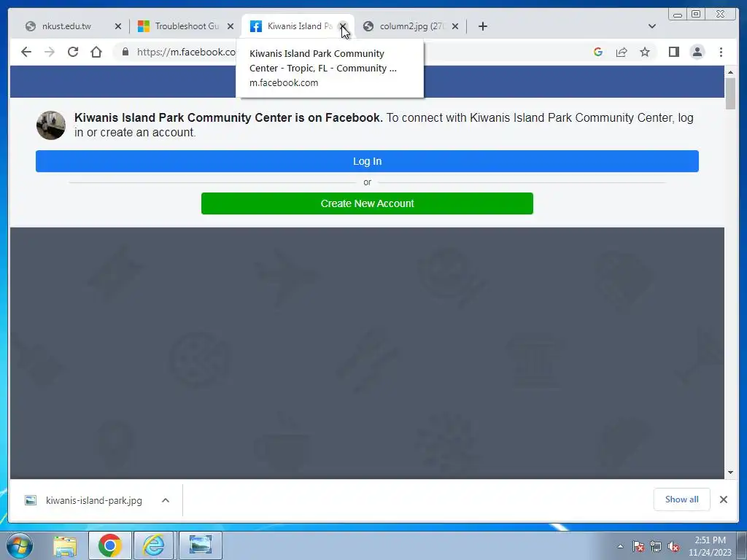Click the Chrome taskbar icon
This screenshot has height=560, width=747.
pyautogui.click(x=110, y=545)
